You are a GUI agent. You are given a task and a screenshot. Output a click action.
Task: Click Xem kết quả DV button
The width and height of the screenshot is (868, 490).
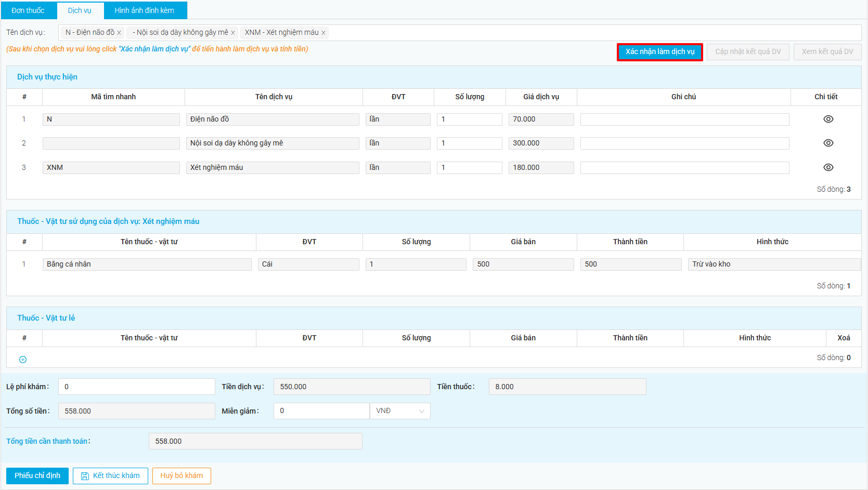coord(827,52)
